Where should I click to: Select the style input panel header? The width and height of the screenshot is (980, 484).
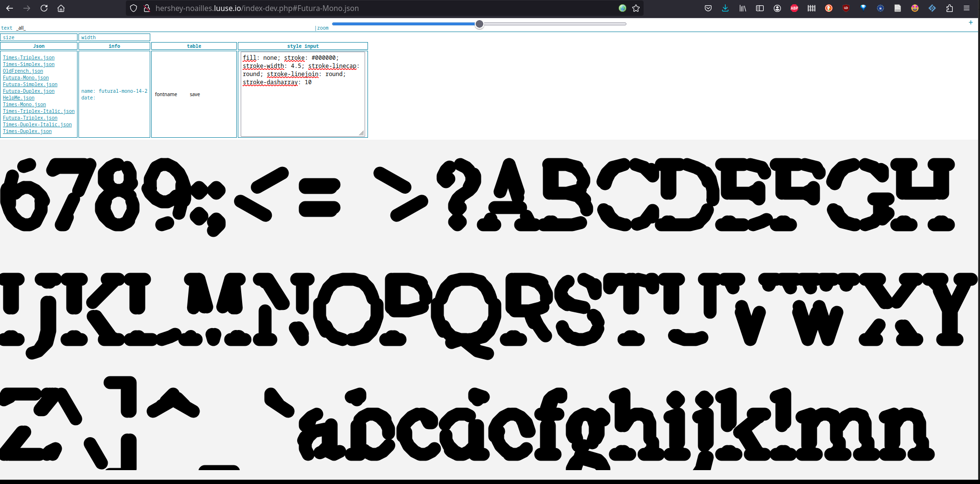click(302, 46)
